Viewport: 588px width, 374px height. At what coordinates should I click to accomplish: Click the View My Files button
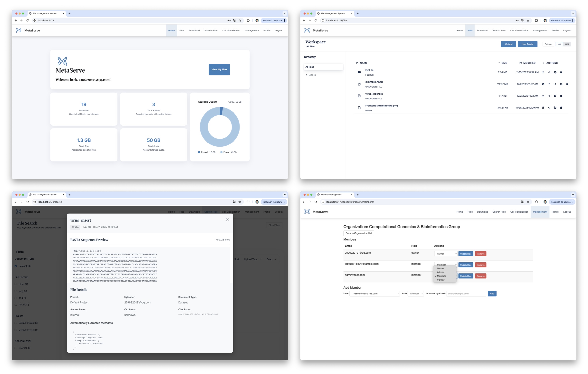pyautogui.click(x=219, y=69)
